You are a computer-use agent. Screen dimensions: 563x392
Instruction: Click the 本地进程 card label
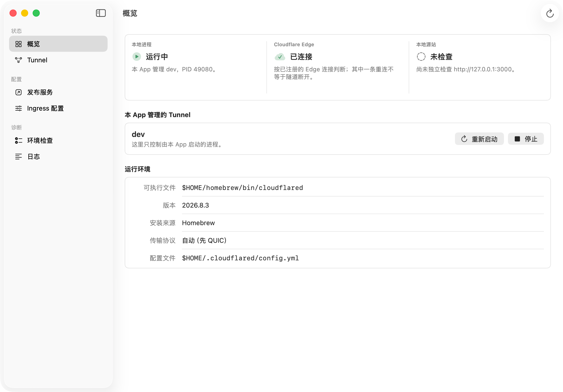tap(142, 44)
